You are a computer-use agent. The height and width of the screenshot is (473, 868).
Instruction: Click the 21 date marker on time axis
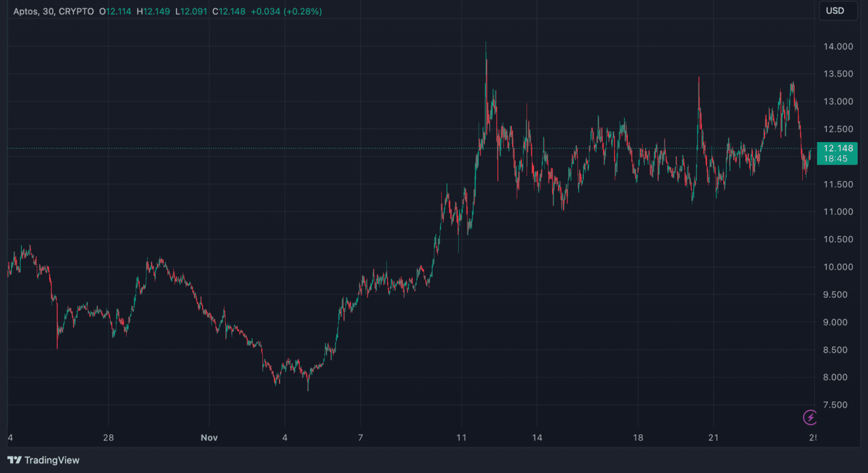coord(713,438)
